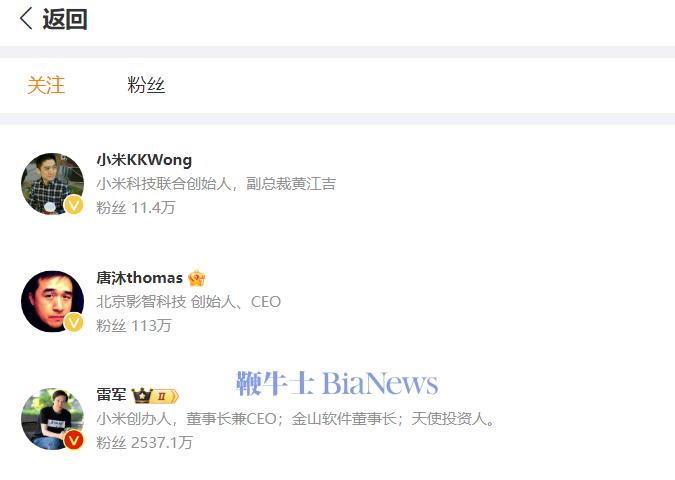Image resolution: width=675 pixels, height=480 pixels.
Task: Click the back chevron arrow icon
Action: 26,19
